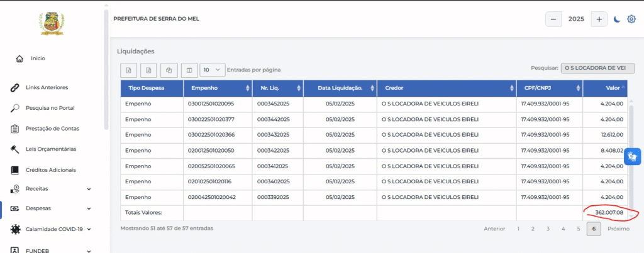Toggle dark mode moon icon

point(616,19)
